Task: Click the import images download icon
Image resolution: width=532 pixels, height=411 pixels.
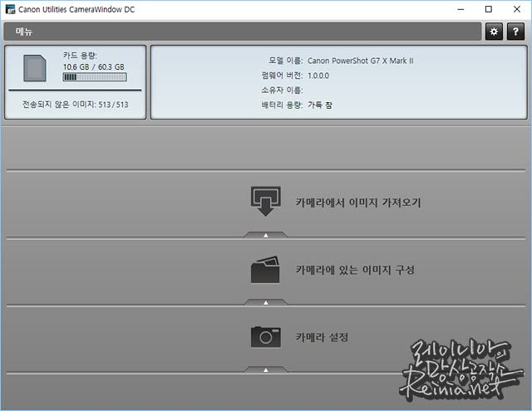Action: coord(266,201)
